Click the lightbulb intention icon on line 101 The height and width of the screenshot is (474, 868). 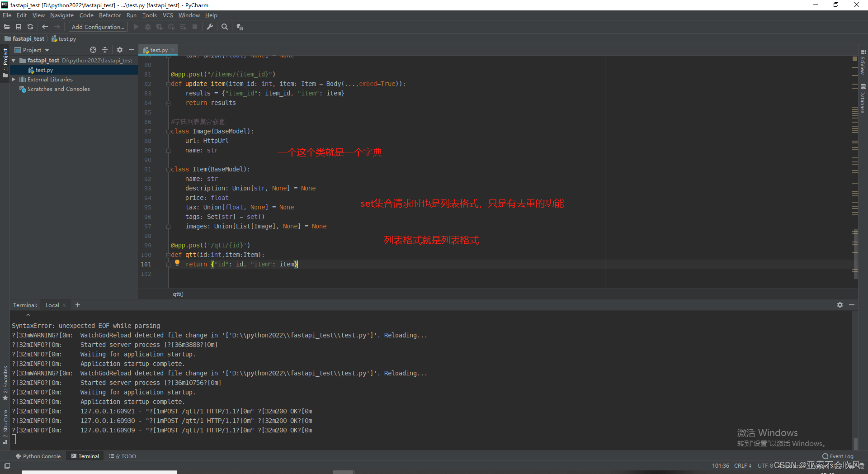[x=177, y=263]
